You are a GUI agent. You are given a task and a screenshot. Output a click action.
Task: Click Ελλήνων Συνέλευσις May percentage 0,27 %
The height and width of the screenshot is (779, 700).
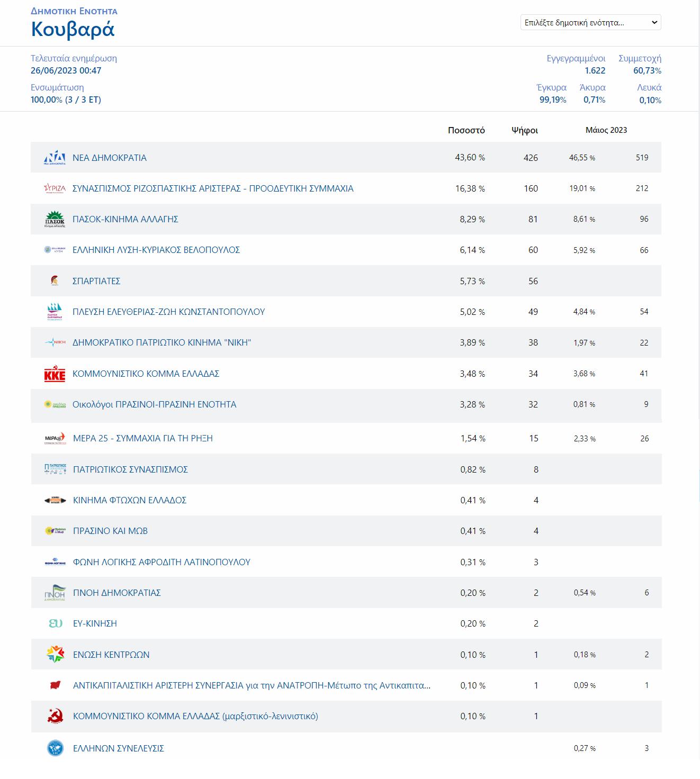585,748
